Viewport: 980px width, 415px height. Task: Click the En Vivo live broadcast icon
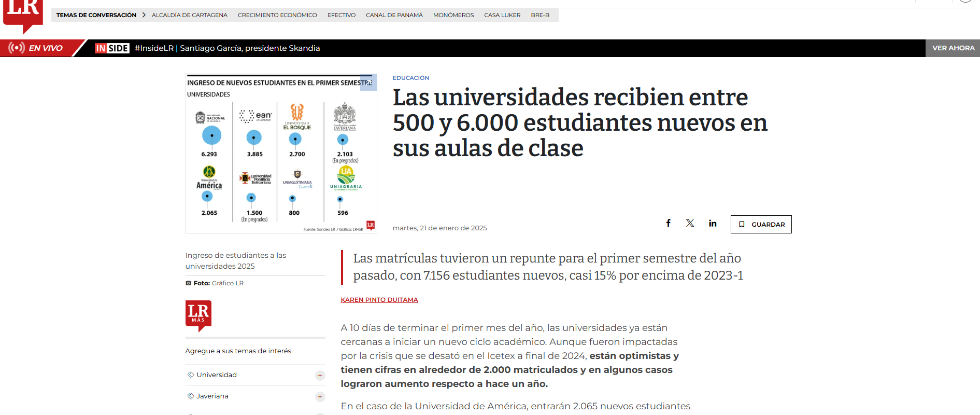click(17, 48)
